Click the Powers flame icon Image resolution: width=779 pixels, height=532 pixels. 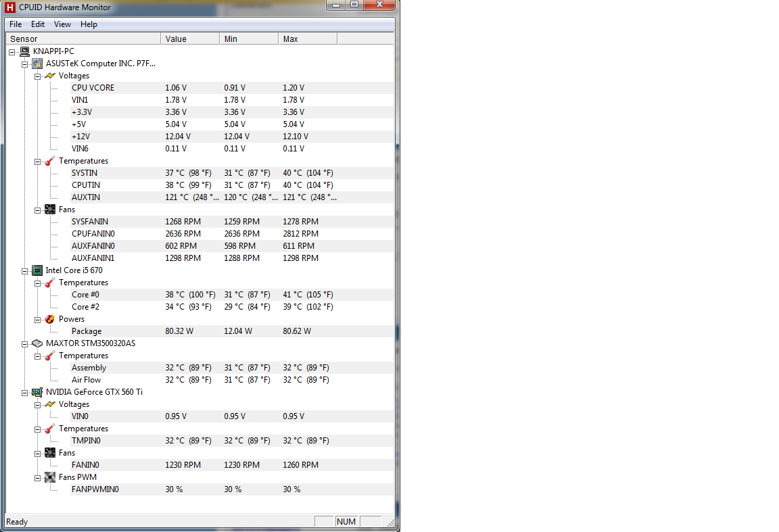(49, 319)
